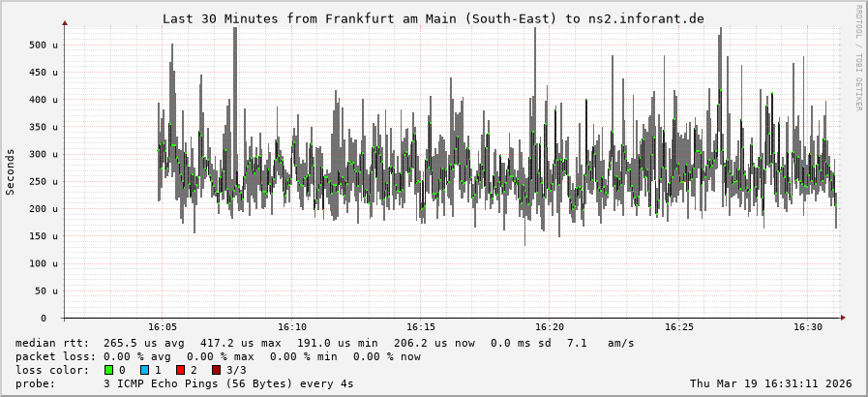This screenshot has width=868, height=397.
Task: Select the 16:30 time axis label
Action: tap(807, 327)
